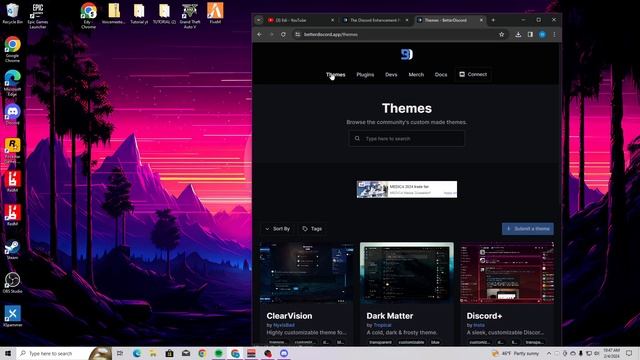Open Google Chrome shortcut on the desktop

pyautogui.click(x=12, y=49)
